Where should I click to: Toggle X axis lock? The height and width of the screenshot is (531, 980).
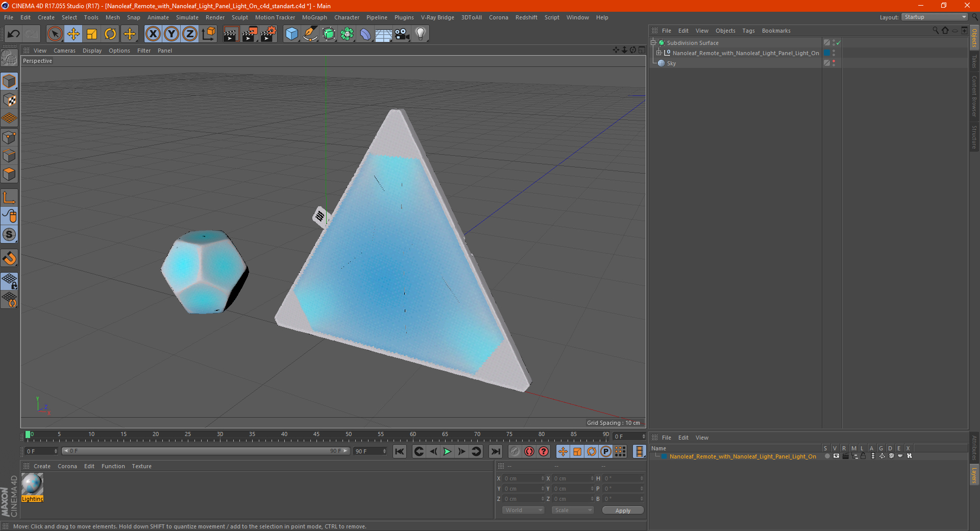pyautogui.click(x=153, y=34)
